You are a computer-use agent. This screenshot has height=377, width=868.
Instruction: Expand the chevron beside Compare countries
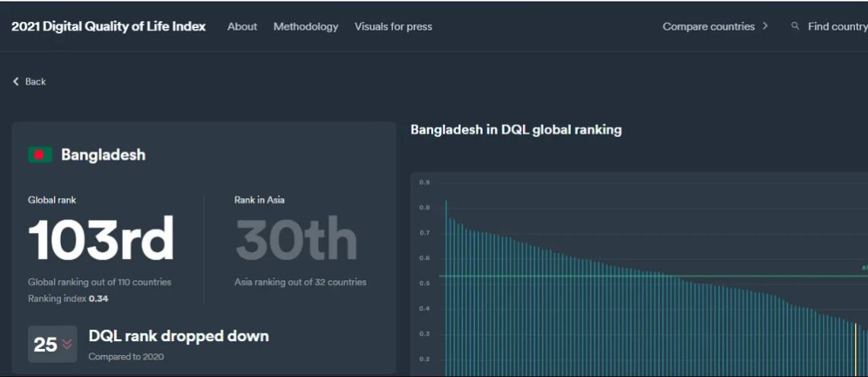(765, 27)
